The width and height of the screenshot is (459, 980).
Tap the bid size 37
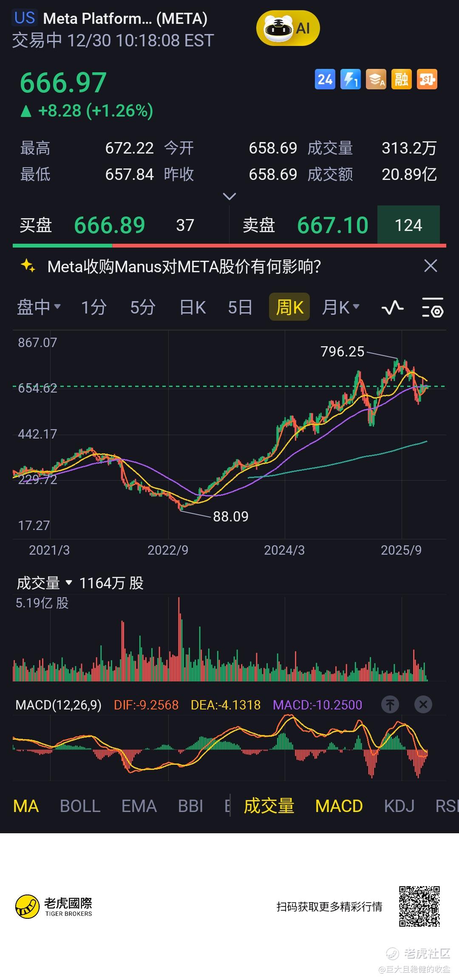coord(185,225)
